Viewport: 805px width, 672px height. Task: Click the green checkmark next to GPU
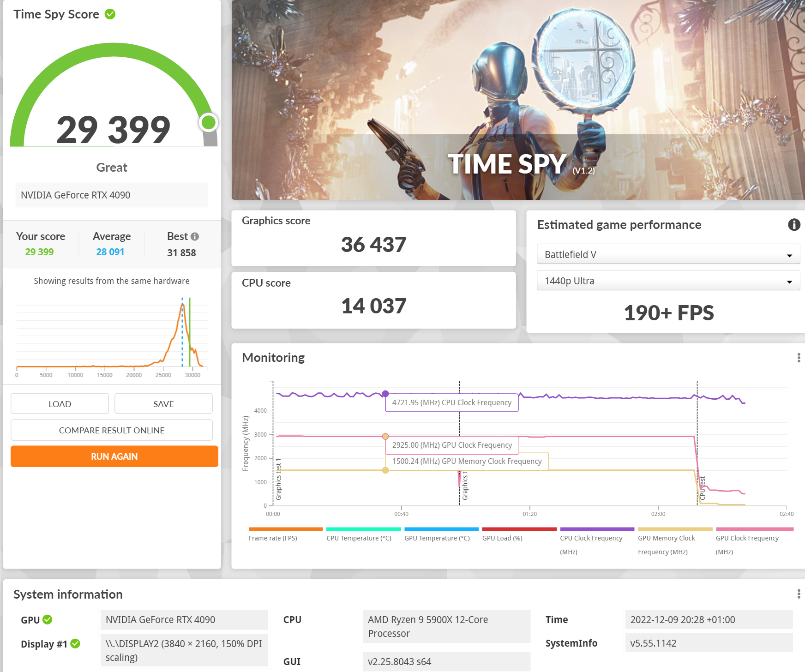coord(48,619)
